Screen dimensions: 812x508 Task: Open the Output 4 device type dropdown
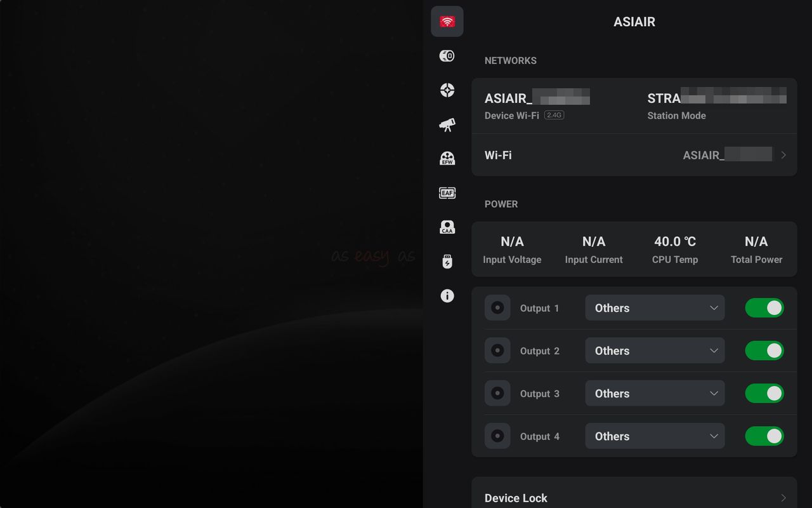[655, 436]
